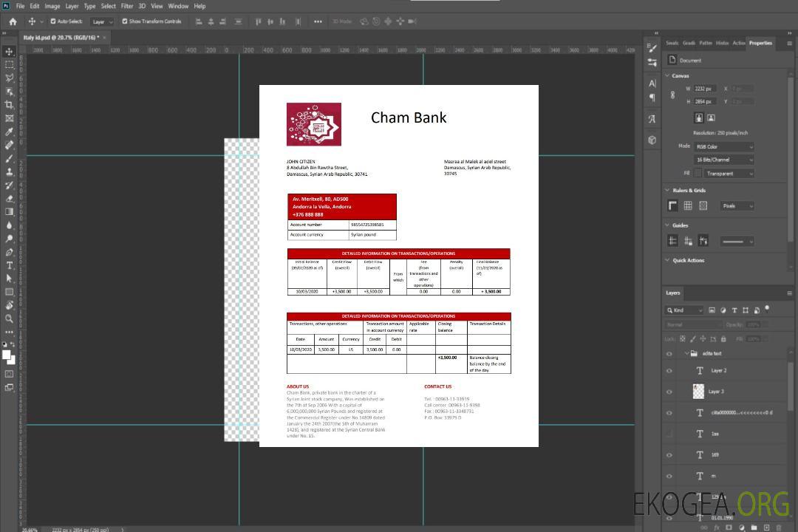The image size is (798, 532).
Task: Open the File menu
Action: [x=21, y=6]
